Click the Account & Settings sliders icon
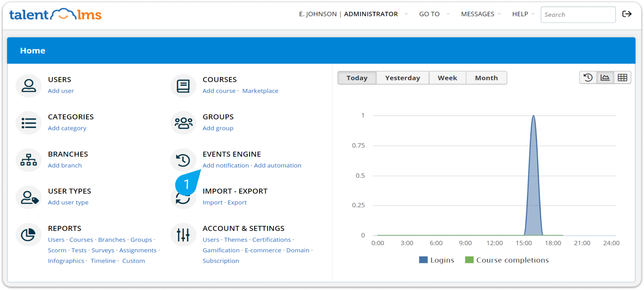Viewport: 644px width, 290px height. [183, 234]
